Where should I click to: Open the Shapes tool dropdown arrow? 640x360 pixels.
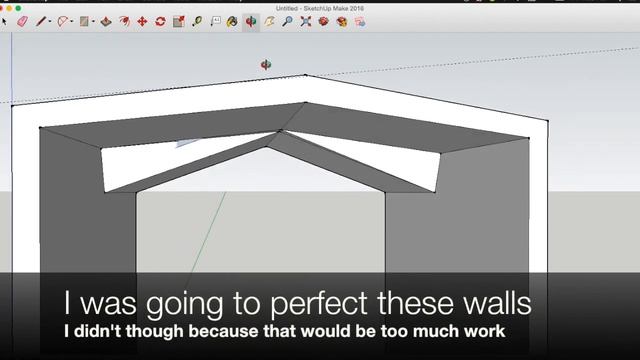[x=93, y=21]
